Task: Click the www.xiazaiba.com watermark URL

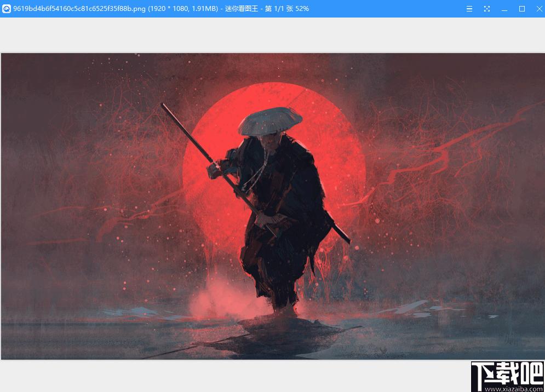Action: click(x=513, y=389)
